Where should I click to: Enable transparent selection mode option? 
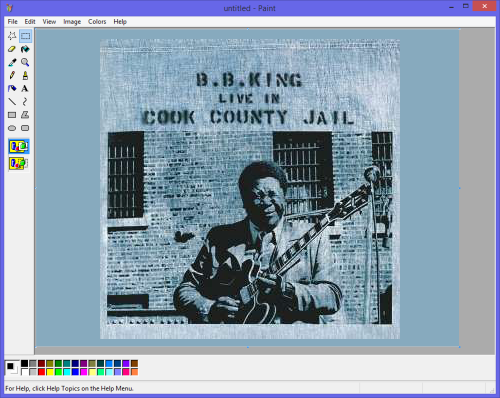click(19, 163)
